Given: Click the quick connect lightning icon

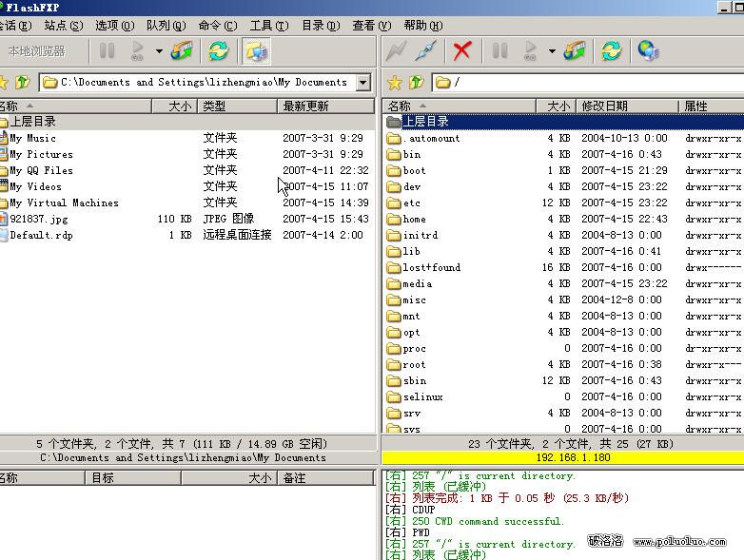Looking at the screenshot, I should [x=396, y=50].
